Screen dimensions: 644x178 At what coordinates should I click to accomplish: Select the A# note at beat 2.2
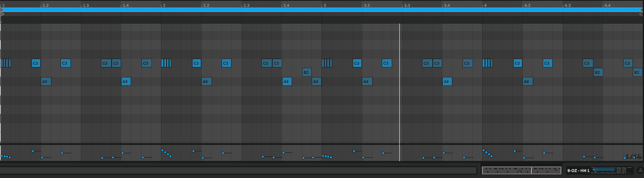click(206, 81)
